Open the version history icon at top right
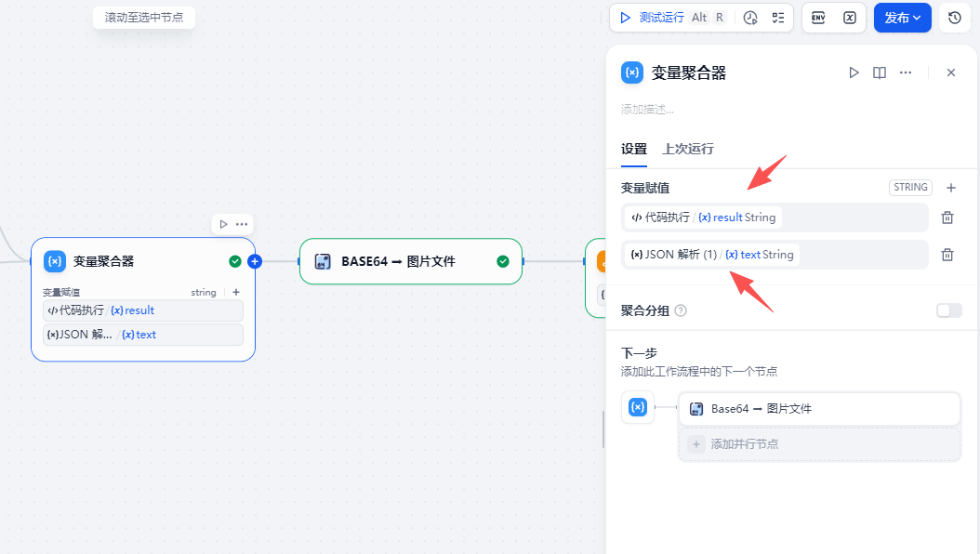 point(954,18)
